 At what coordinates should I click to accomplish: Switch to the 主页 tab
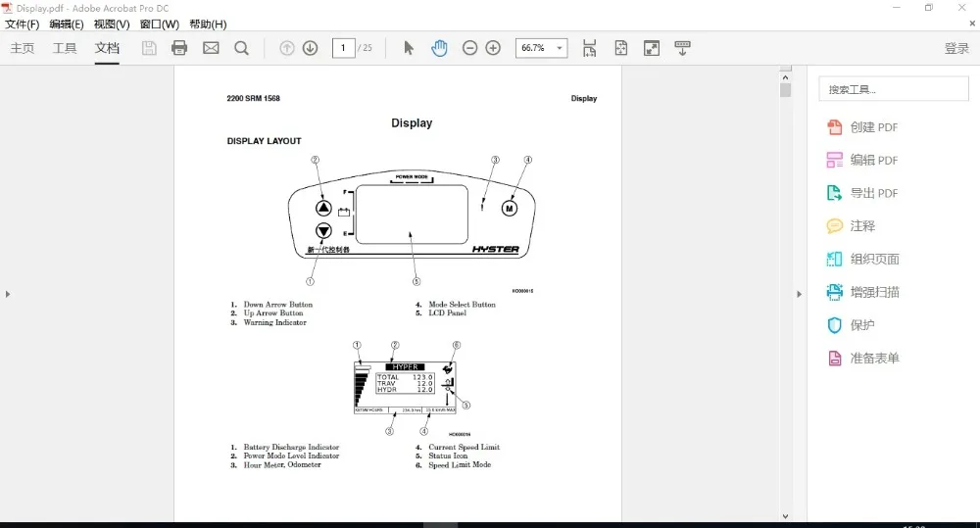(23, 48)
